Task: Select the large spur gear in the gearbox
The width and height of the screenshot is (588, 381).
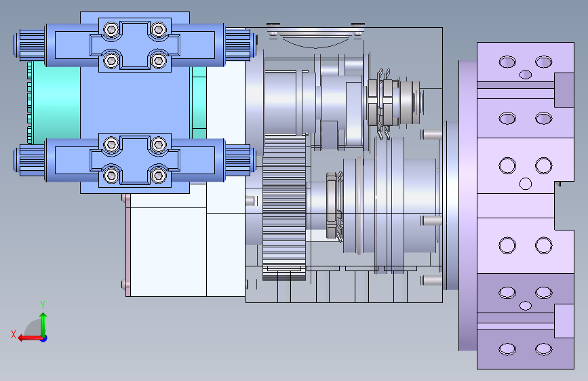Action: click(284, 208)
